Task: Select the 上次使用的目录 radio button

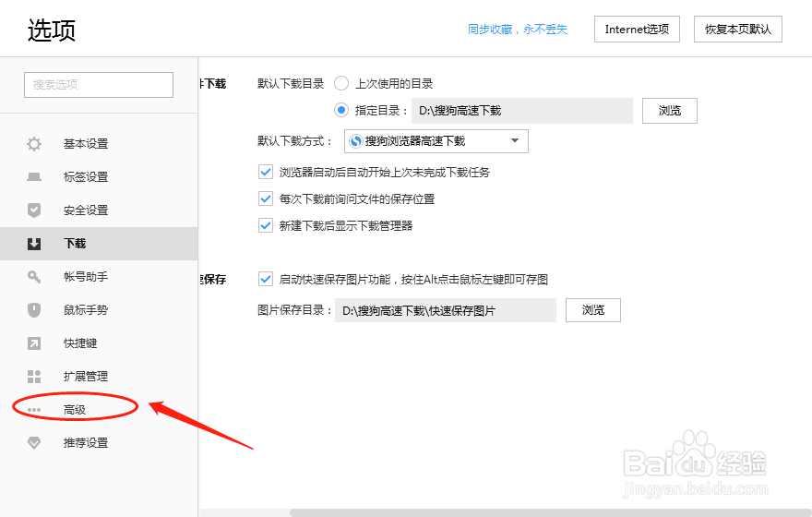Action: pos(341,83)
